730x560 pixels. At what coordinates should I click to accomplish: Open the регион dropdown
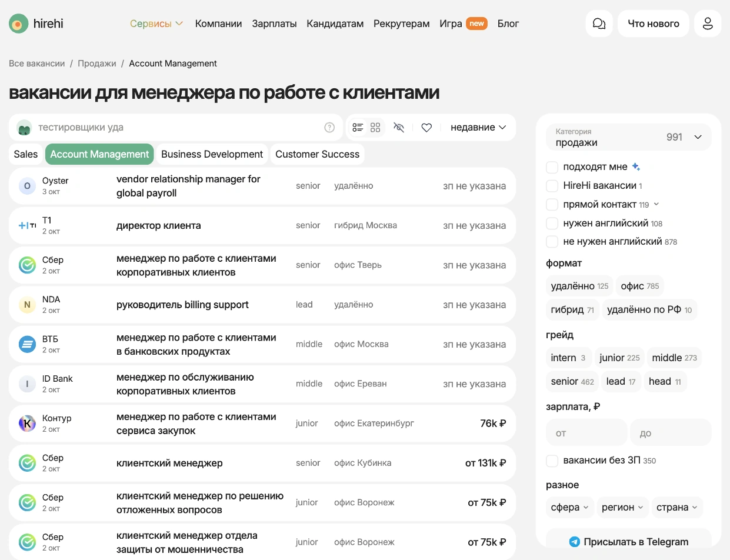pos(623,507)
